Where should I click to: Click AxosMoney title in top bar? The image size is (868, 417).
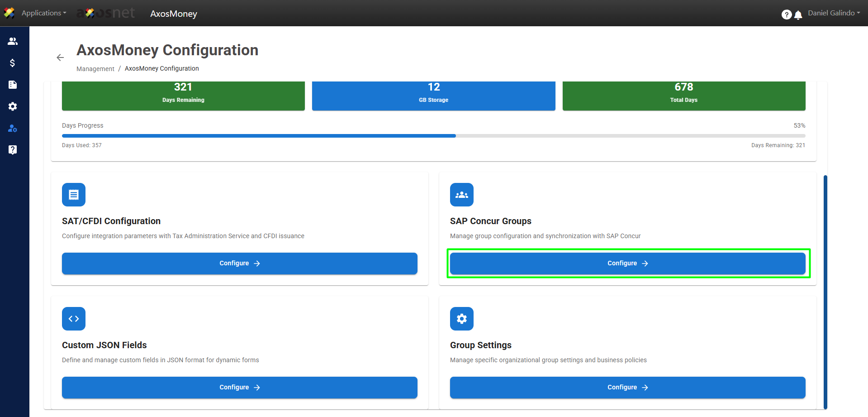[174, 14]
